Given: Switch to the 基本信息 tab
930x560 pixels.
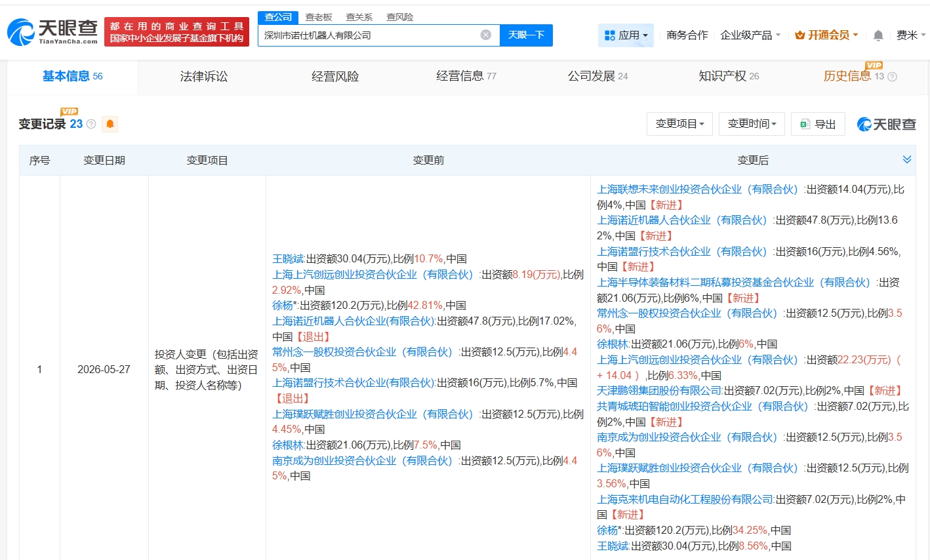Looking at the screenshot, I should [x=72, y=77].
